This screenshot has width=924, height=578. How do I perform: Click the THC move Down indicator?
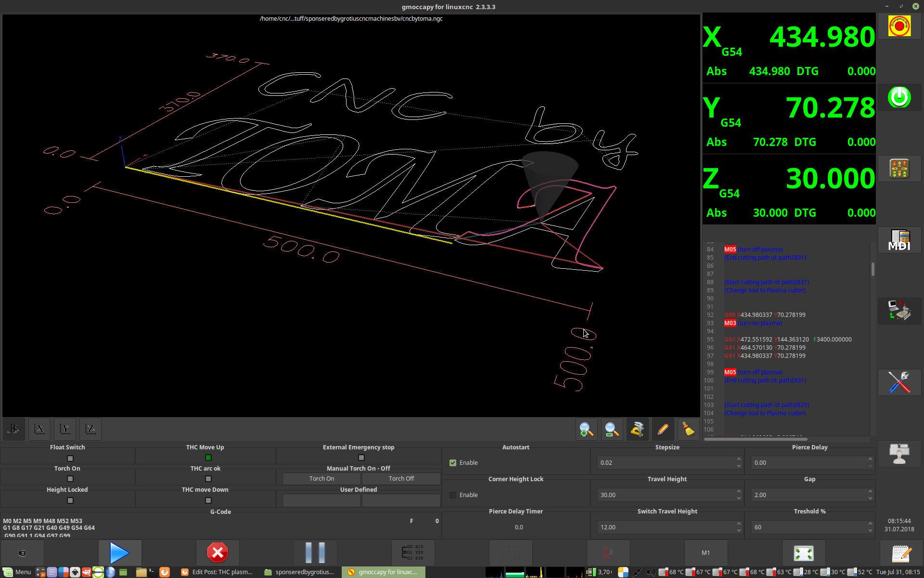tap(208, 500)
